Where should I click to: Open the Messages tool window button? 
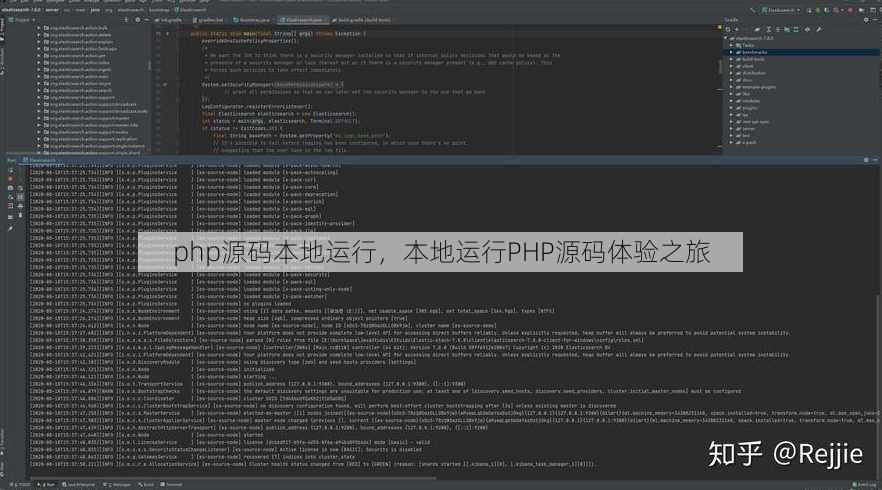tap(117, 484)
